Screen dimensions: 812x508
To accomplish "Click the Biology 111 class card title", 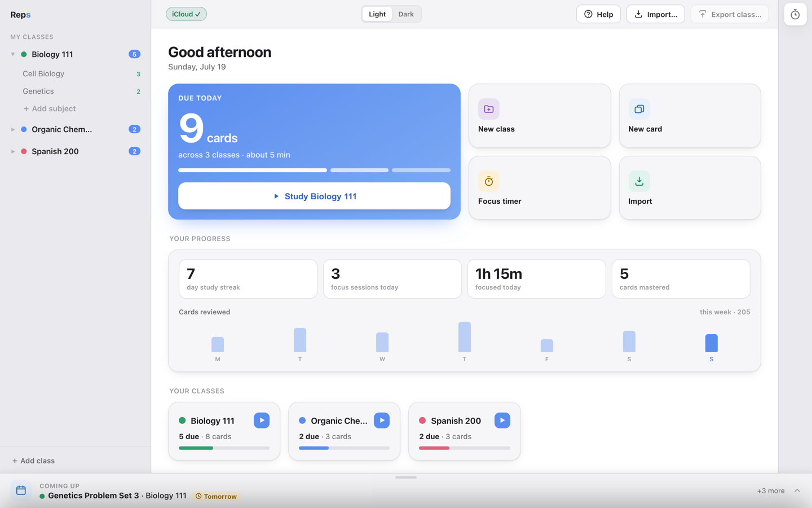I will point(213,421).
